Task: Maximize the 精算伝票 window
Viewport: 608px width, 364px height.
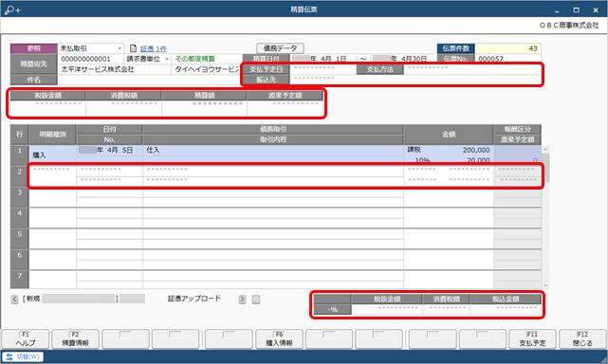Action: tap(576, 10)
